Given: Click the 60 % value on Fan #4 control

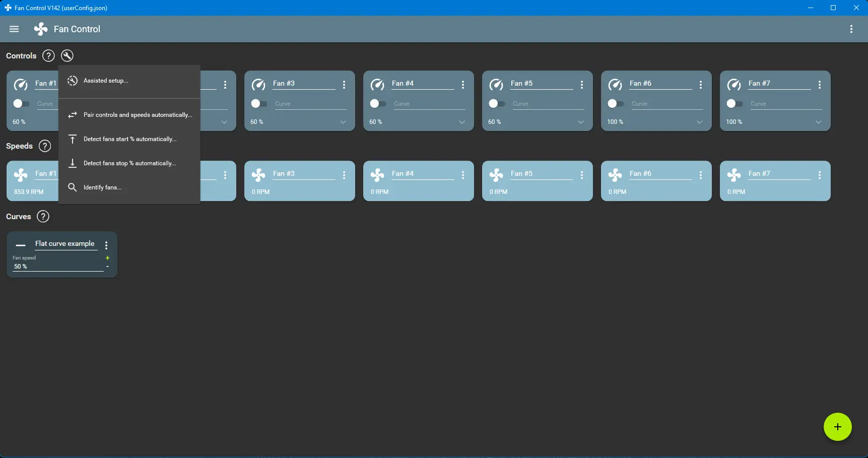Looking at the screenshot, I should (376, 122).
